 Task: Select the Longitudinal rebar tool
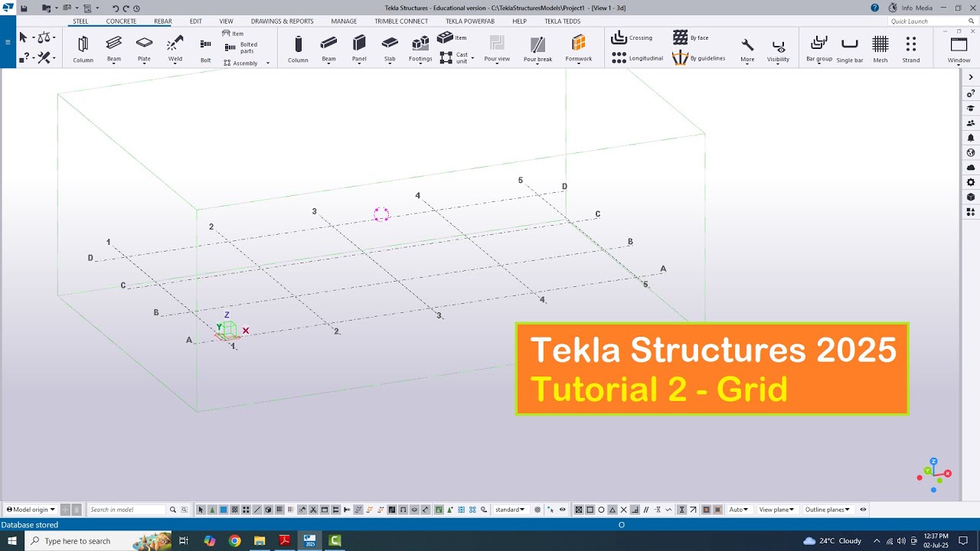[x=637, y=58]
